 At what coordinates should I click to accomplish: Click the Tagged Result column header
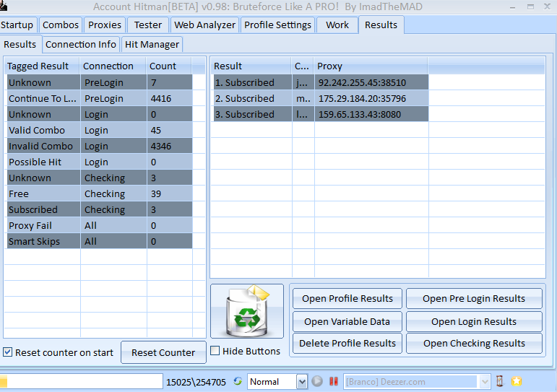pos(43,66)
